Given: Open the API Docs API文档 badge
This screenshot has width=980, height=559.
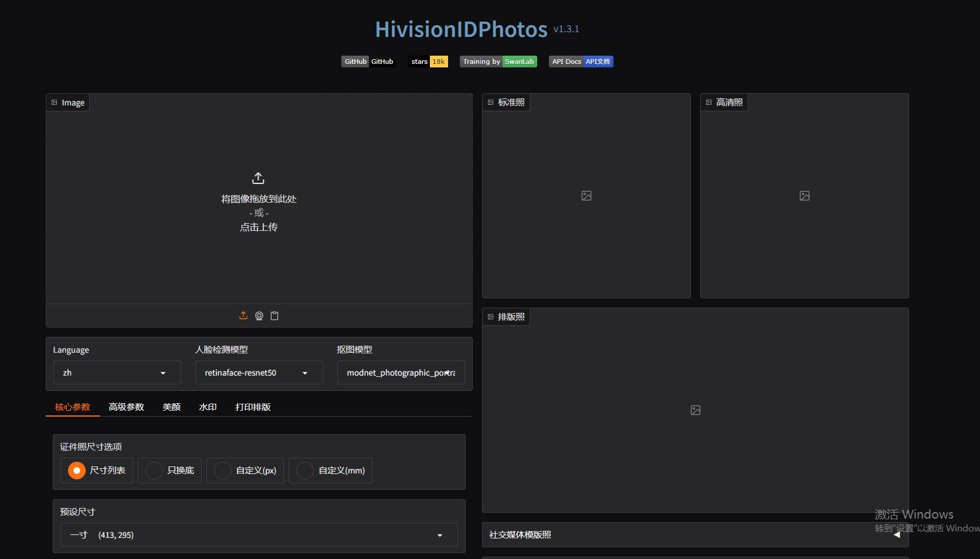Looking at the screenshot, I should pyautogui.click(x=581, y=62).
